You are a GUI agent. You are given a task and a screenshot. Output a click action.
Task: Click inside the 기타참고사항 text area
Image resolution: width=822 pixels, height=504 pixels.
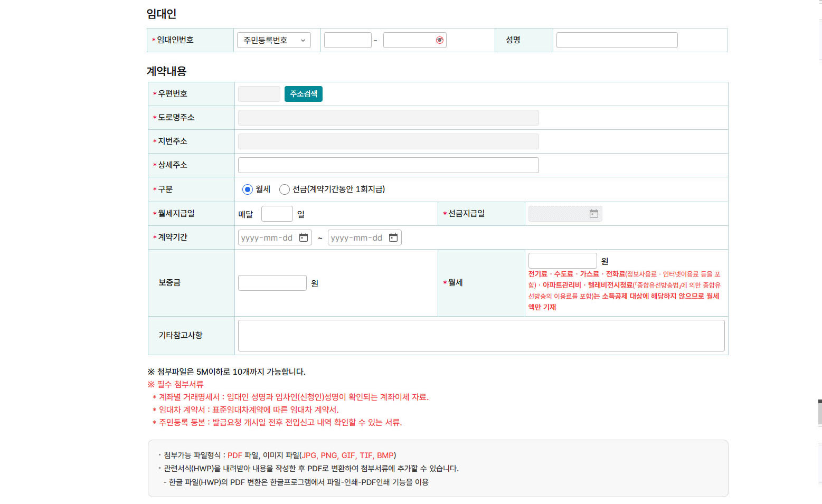[x=481, y=336]
